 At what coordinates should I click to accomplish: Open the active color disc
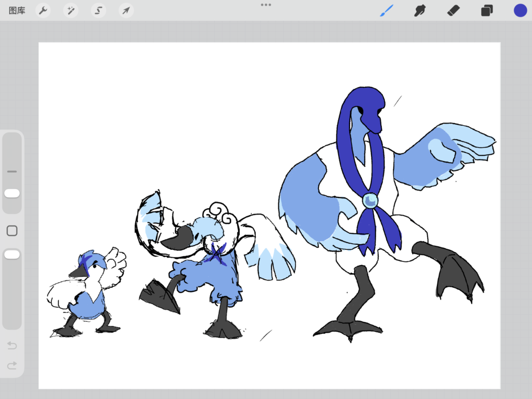pyautogui.click(x=520, y=10)
